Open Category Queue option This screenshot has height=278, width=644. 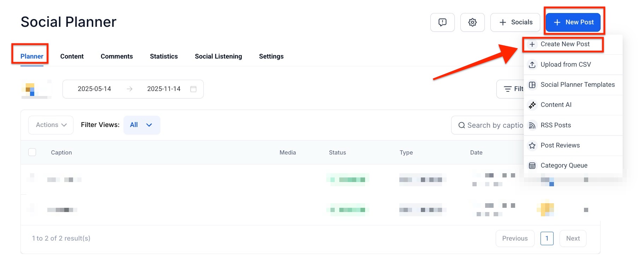coord(563,165)
